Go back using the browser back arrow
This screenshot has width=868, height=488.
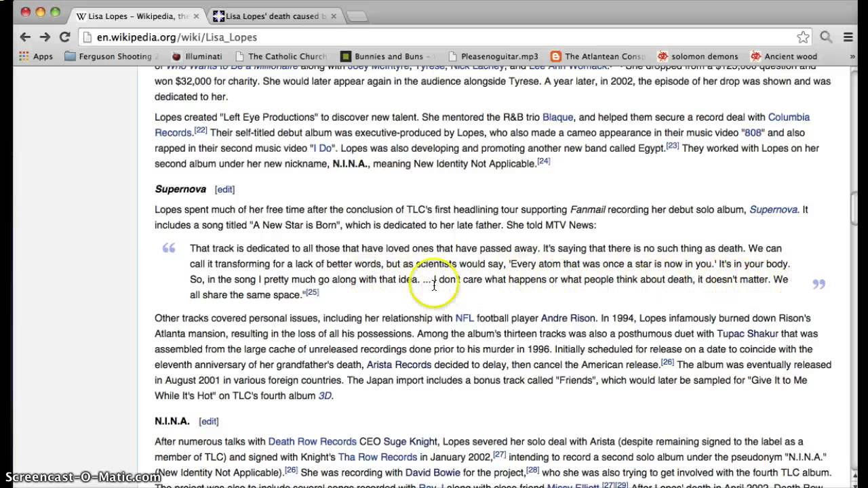coord(25,37)
